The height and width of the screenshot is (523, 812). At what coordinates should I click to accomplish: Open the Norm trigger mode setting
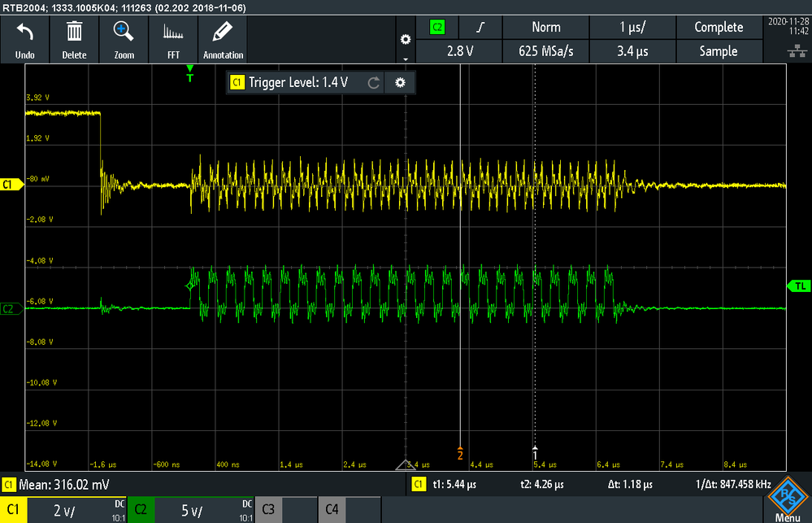(546, 27)
